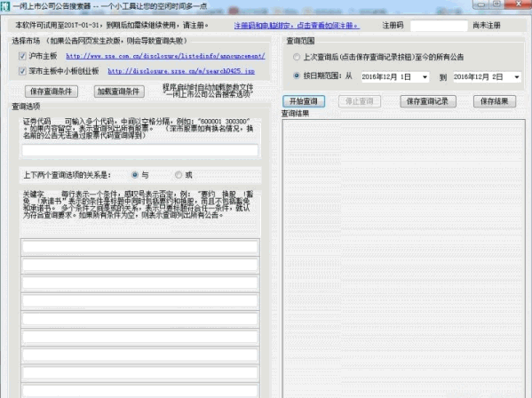This screenshot has width=532, height=398.
Task: Open the registration instructions link
Action: 297,26
